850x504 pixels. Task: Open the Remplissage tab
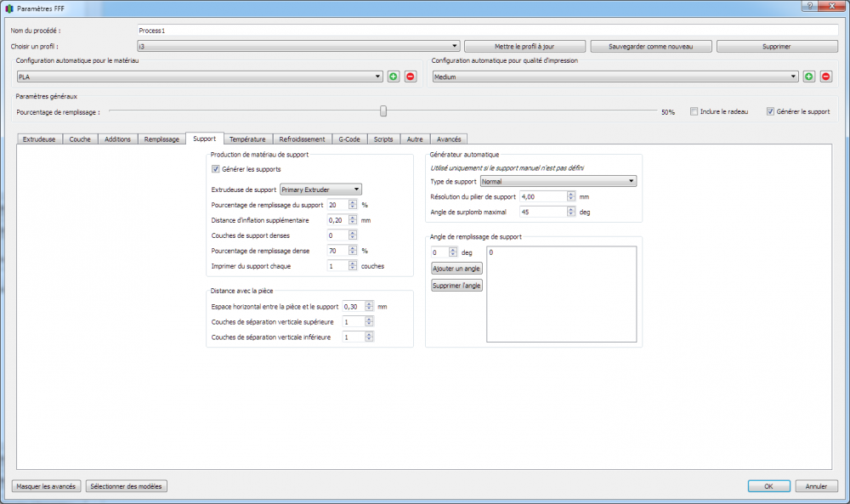[x=161, y=139]
